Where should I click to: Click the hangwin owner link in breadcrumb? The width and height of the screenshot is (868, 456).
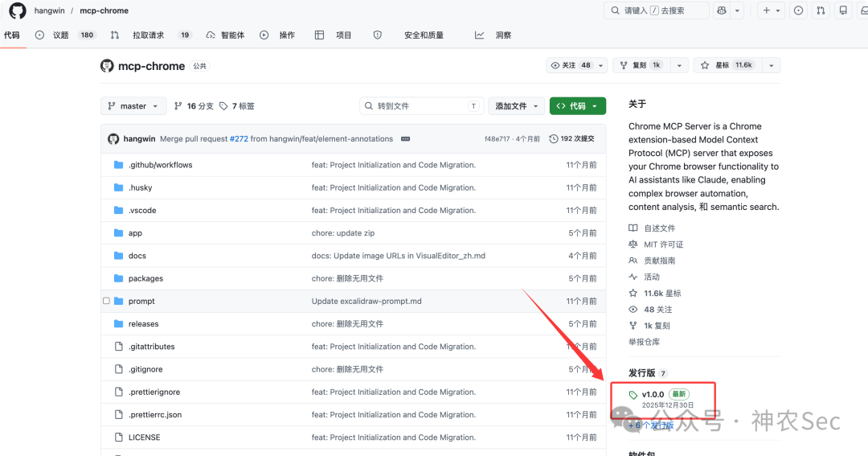[x=49, y=10]
